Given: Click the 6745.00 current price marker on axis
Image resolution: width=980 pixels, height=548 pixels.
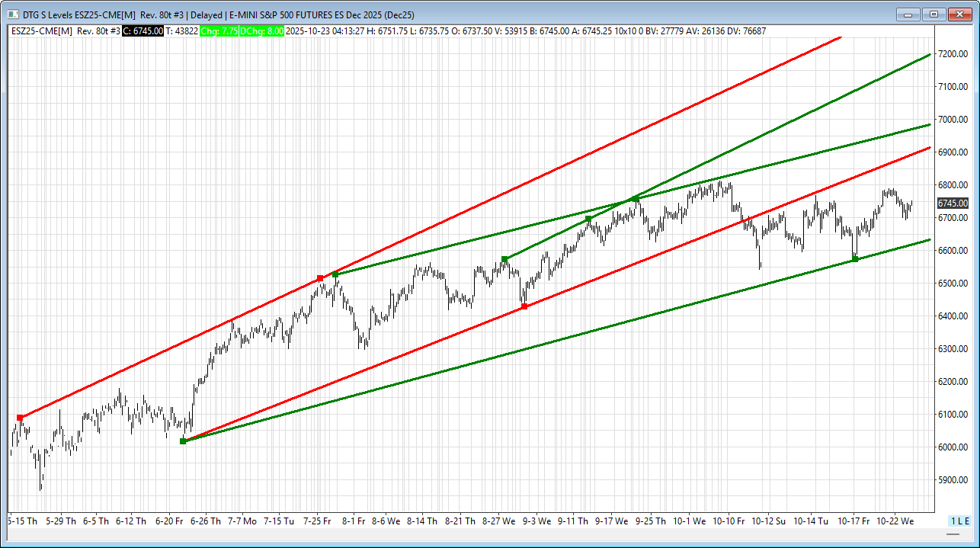Looking at the screenshot, I should coord(952,203).
